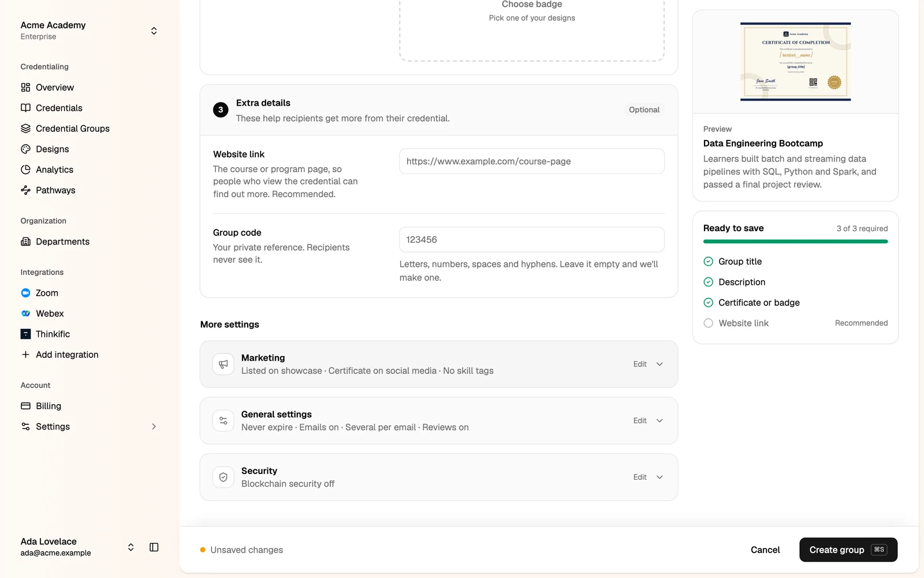Click the General settings sliders icon
This screenshot has height=578, width=924.
coord(223,421)
